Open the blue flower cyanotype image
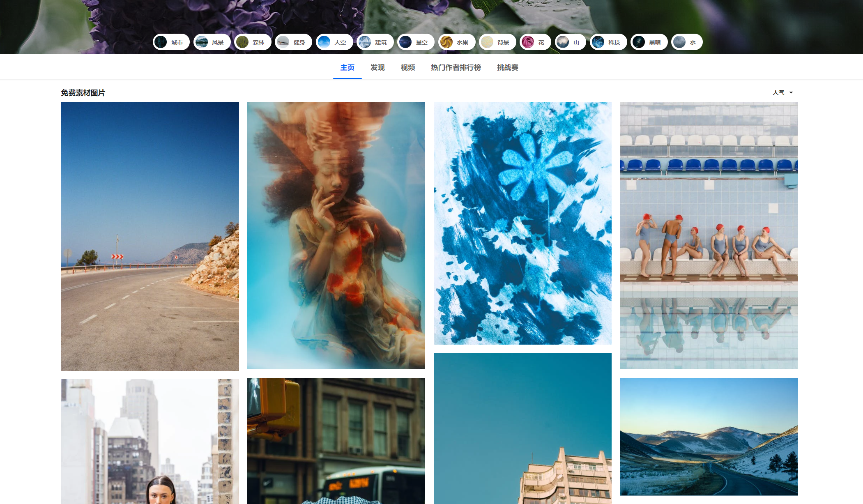Viewport: 863px width, 504px height. pyautogui.click(x=522, y=223)
